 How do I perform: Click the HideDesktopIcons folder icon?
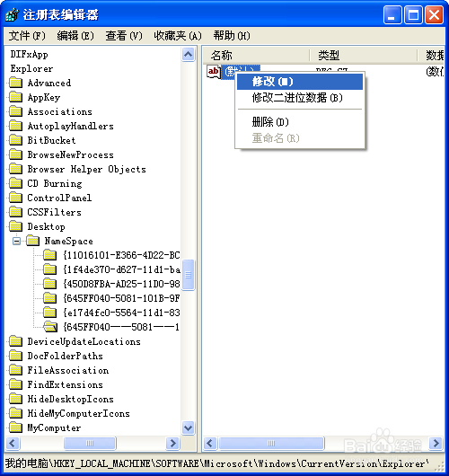15,399
